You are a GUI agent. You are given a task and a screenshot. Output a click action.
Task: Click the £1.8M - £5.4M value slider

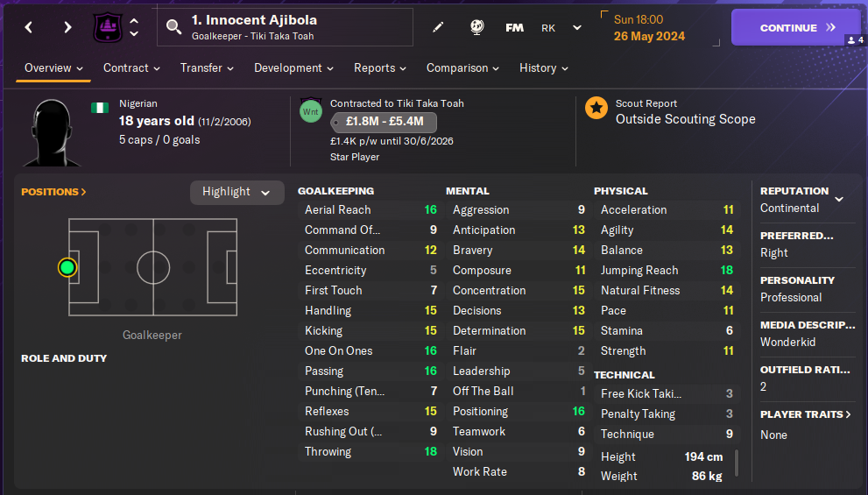click(x=385, y=122)
